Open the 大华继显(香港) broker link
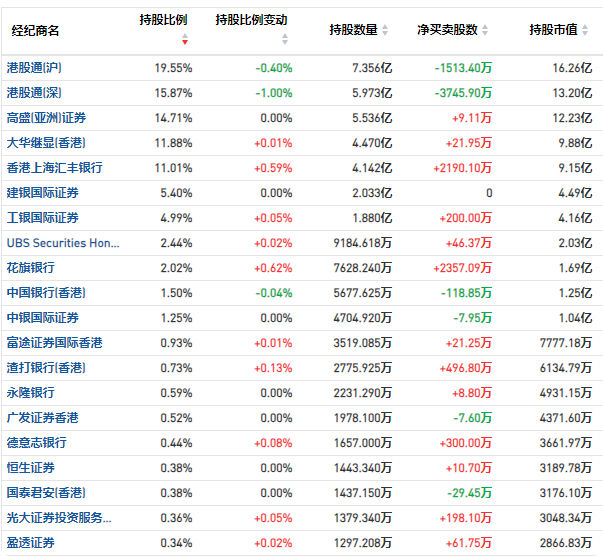603x556 pixels. (x=46, y=143)
